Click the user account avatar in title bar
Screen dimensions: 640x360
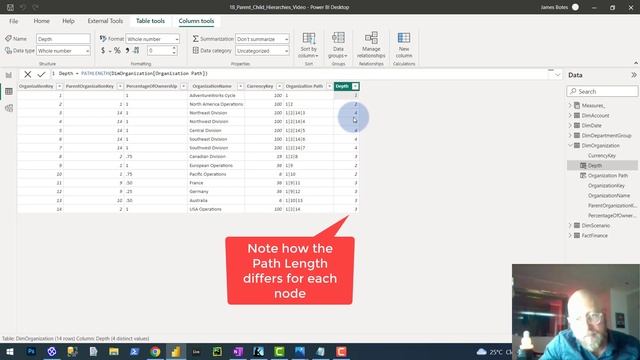click(x=575, y=7)
